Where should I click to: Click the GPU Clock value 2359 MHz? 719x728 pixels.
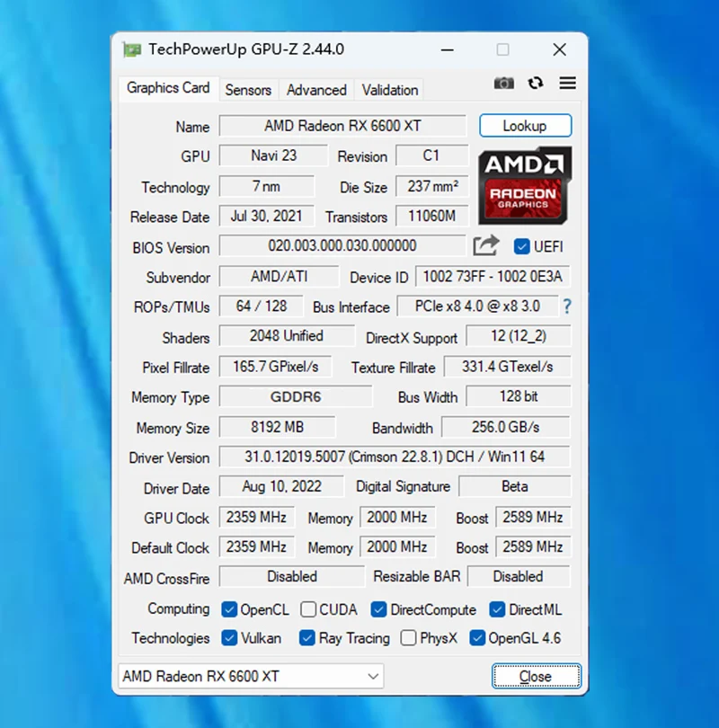[256, 517]
